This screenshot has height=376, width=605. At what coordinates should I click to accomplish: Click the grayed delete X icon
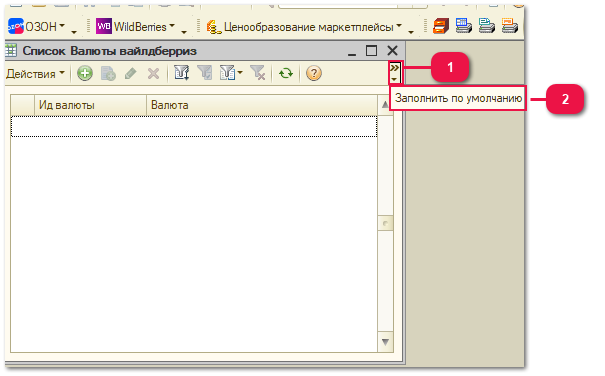click(x=154, y=73)
